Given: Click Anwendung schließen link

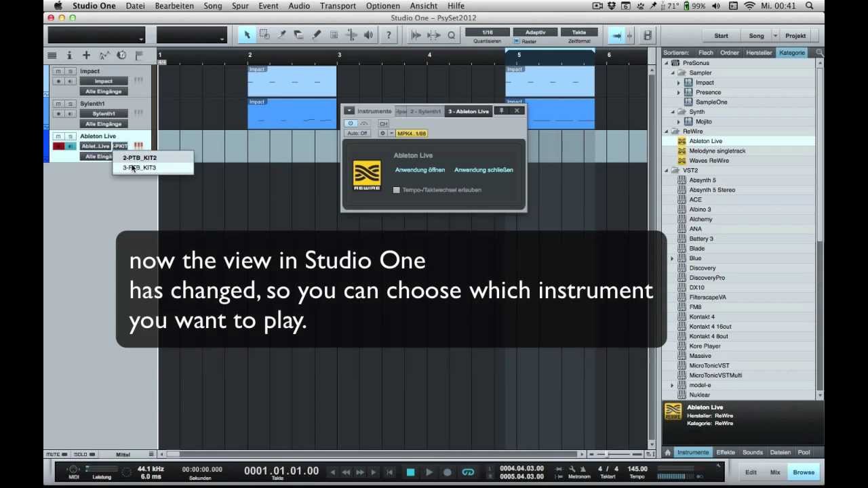Looking at the screenshot, I should click(x=484, y=170).
